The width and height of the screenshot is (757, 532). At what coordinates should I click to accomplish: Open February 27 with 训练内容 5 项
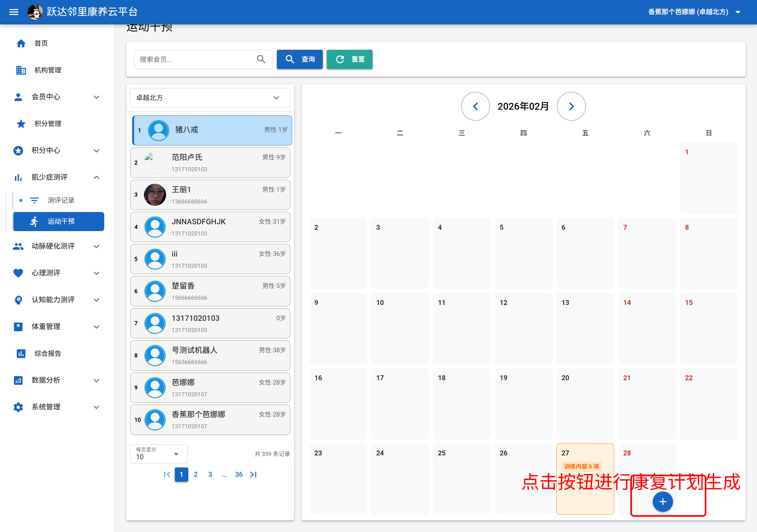(x=585, y=479)
